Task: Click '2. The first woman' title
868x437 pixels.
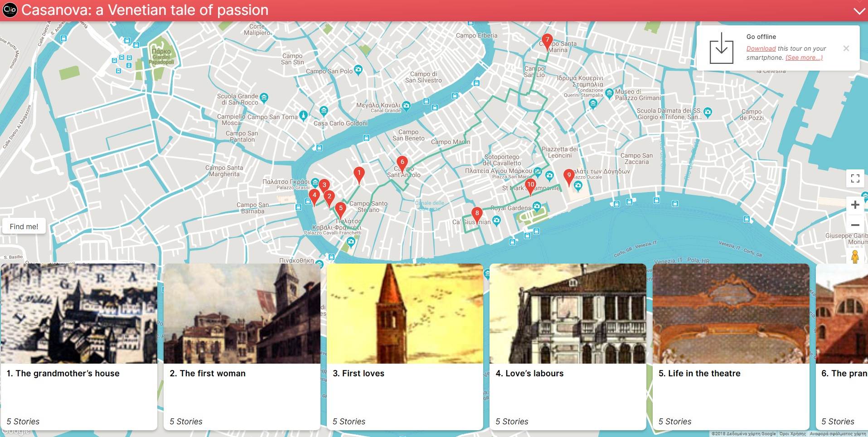Action: 208,373
